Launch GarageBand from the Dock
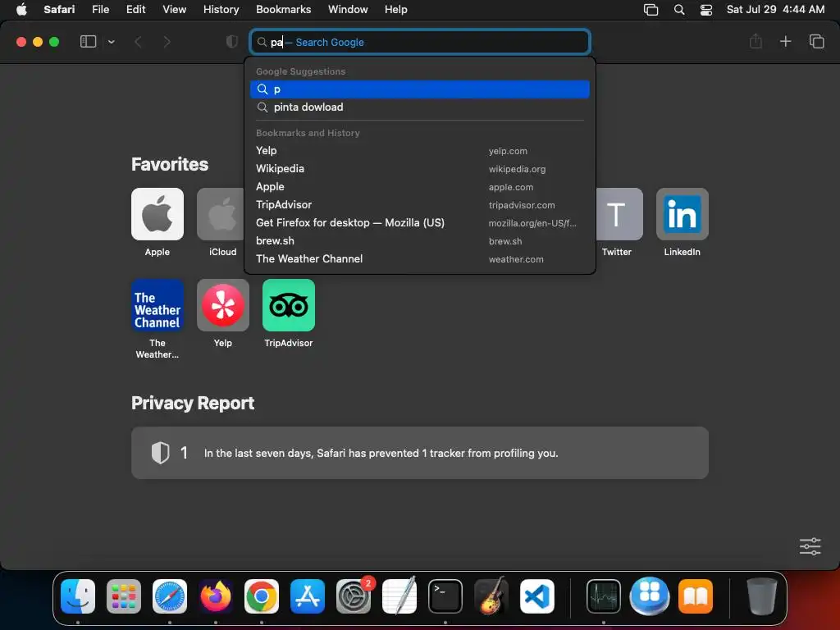 (491, 596)
